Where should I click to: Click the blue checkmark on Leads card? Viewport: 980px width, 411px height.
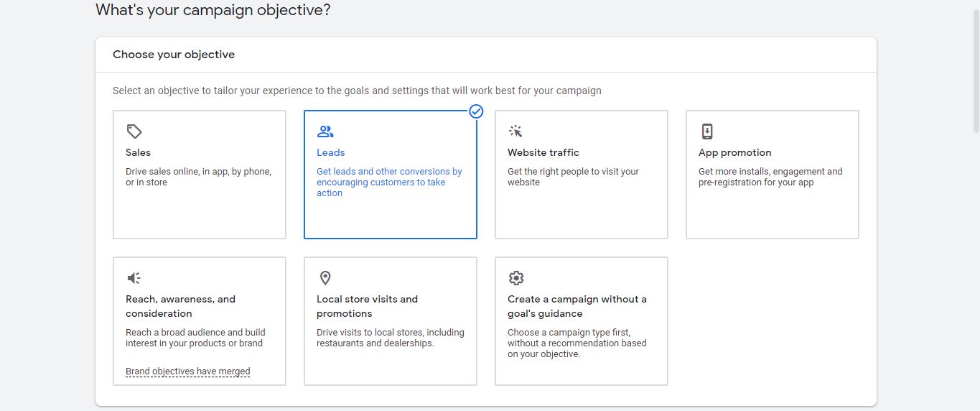[476, 111]
